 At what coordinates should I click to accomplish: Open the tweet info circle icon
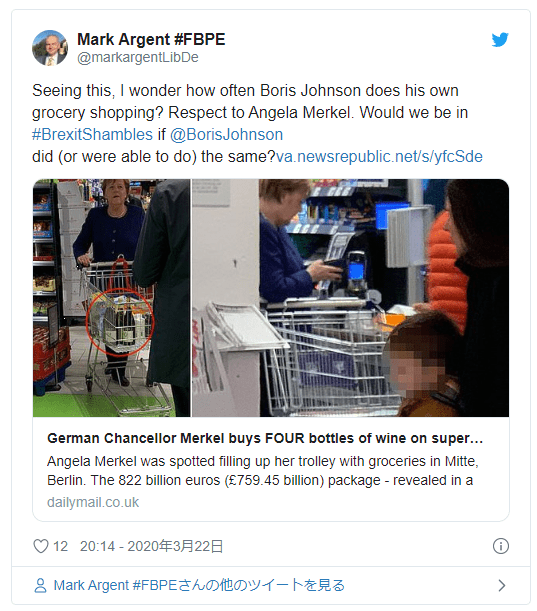coord(501,546)
